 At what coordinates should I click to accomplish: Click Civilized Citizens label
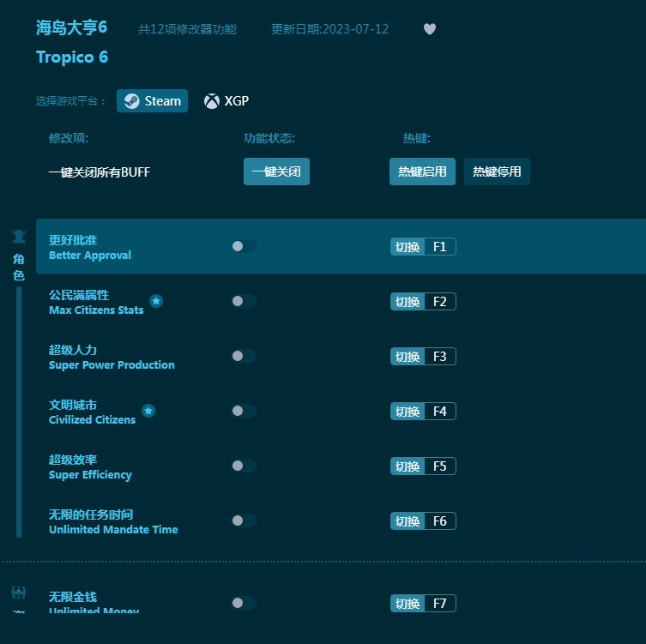[x=92, y=419]
